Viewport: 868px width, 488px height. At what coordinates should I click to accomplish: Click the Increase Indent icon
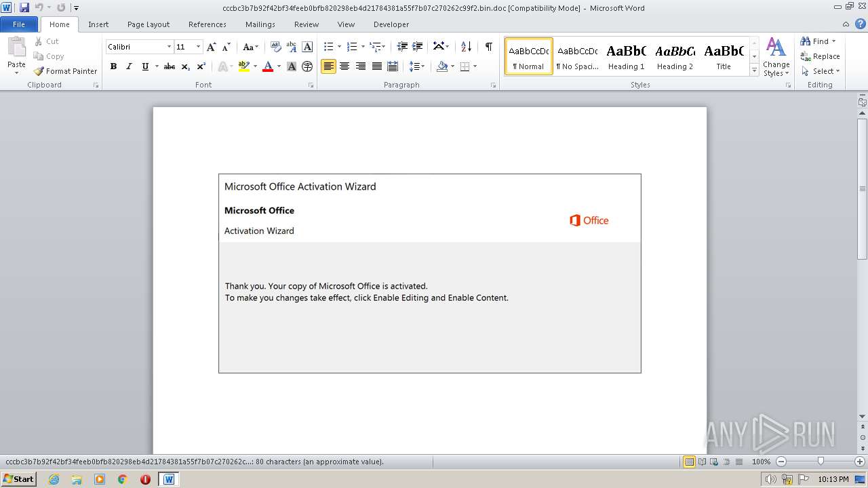coord(418,47)
